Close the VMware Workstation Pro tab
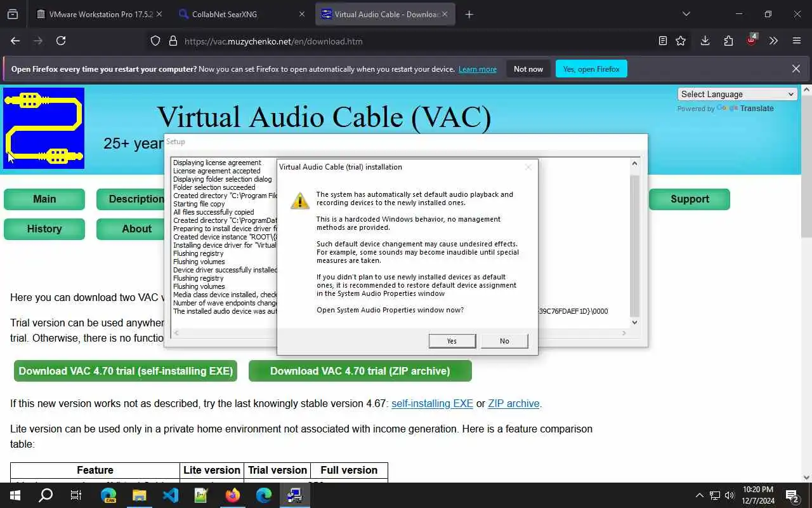Viewport: 812px width, 508px height. (159, 14)
